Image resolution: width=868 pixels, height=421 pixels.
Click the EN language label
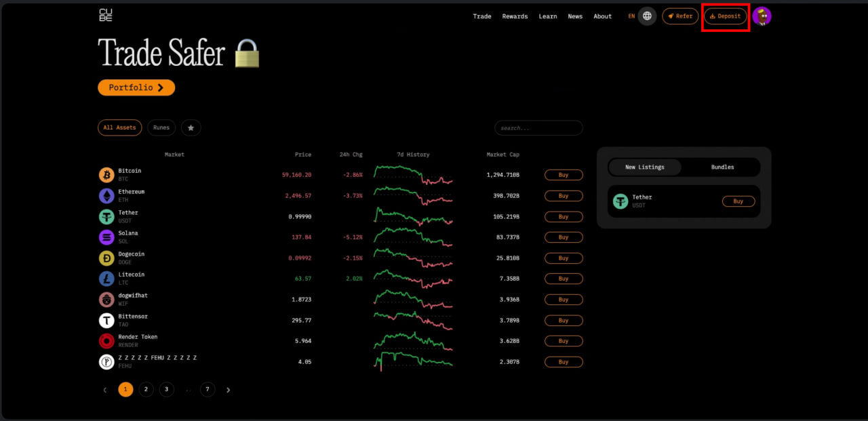[631, 16]
